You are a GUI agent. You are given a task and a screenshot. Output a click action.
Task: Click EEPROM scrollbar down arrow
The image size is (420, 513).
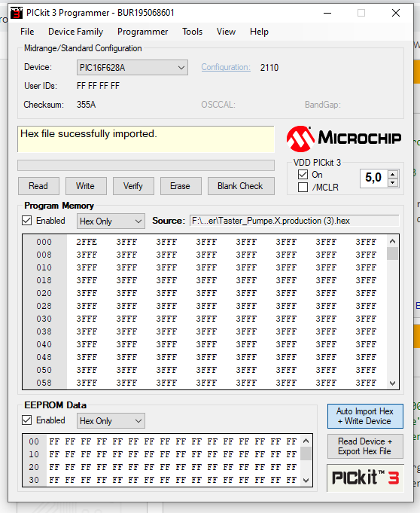tap(306, 481)
